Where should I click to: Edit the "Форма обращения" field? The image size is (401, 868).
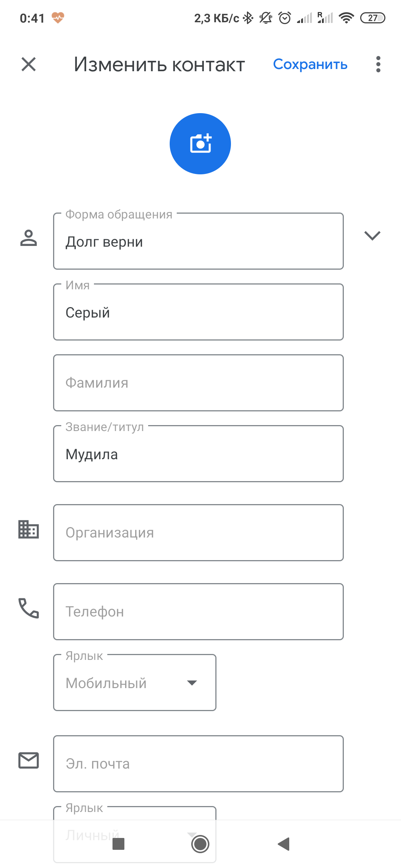(x=198, y=241)
